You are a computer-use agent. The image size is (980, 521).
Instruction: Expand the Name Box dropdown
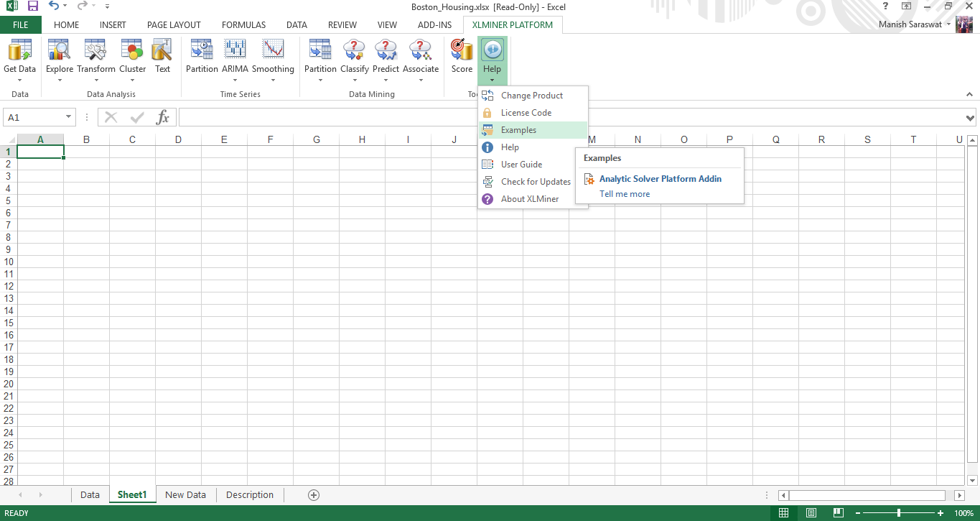pyautogui.click(x=69, y=117)
